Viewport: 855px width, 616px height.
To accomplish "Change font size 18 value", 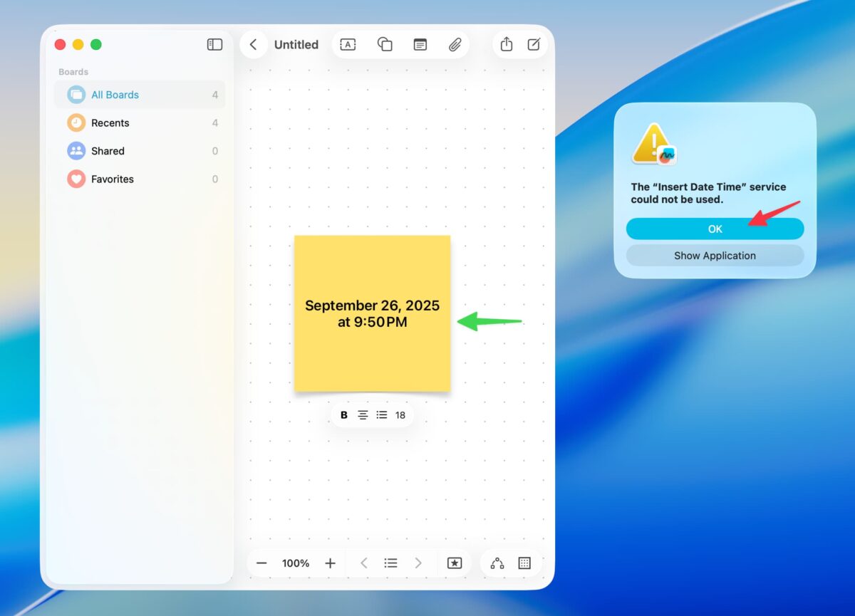I will click(400, 415).
